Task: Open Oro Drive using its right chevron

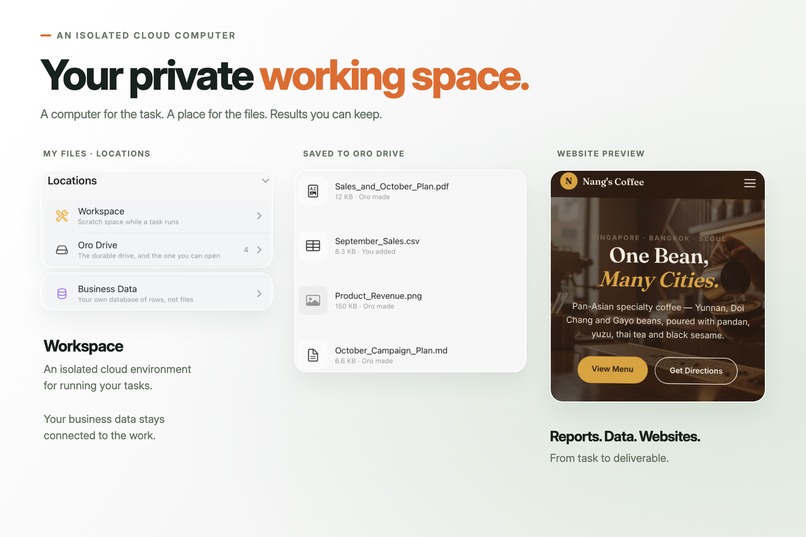Action: 259,250
